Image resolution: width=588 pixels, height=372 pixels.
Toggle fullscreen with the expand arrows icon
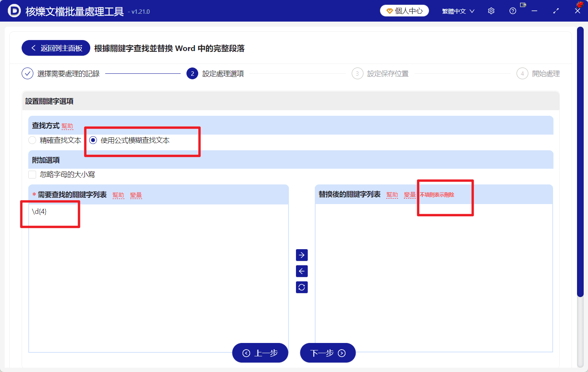click(556, 11)
